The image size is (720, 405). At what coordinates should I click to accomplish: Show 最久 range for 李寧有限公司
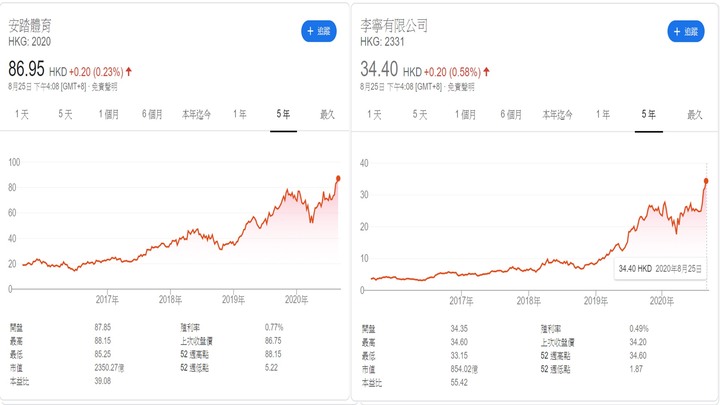click(695, 115)
